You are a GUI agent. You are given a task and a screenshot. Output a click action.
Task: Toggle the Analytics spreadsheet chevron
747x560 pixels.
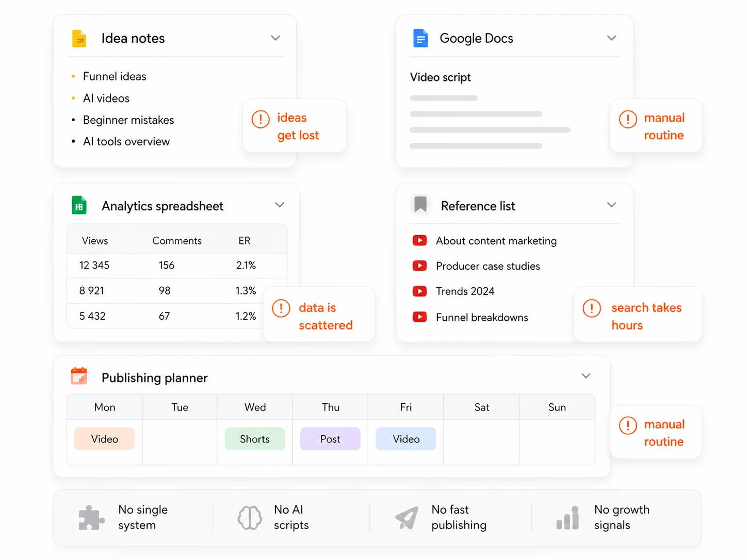(x=279, y=205)
